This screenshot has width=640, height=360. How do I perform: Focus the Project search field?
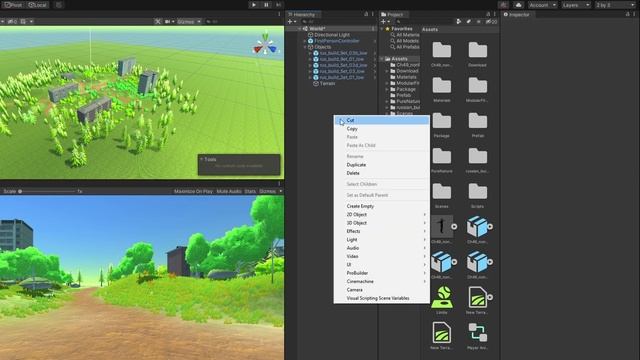click(x=424, y=22)
